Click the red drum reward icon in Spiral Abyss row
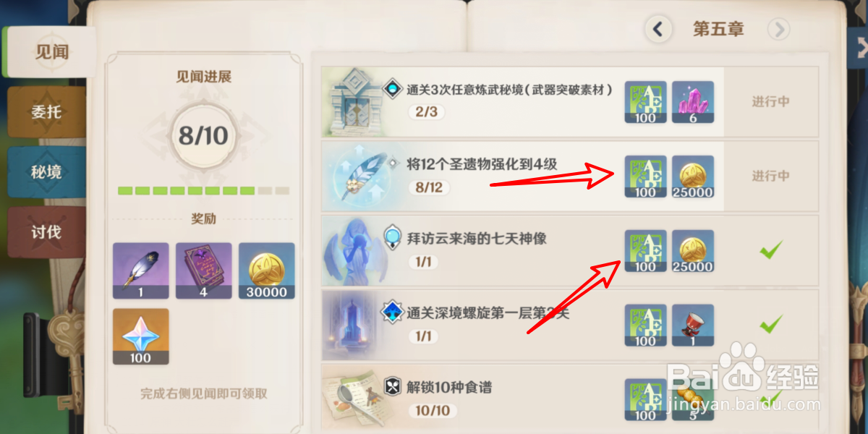The width and height of the screenshot is (868, 434). 693,325
